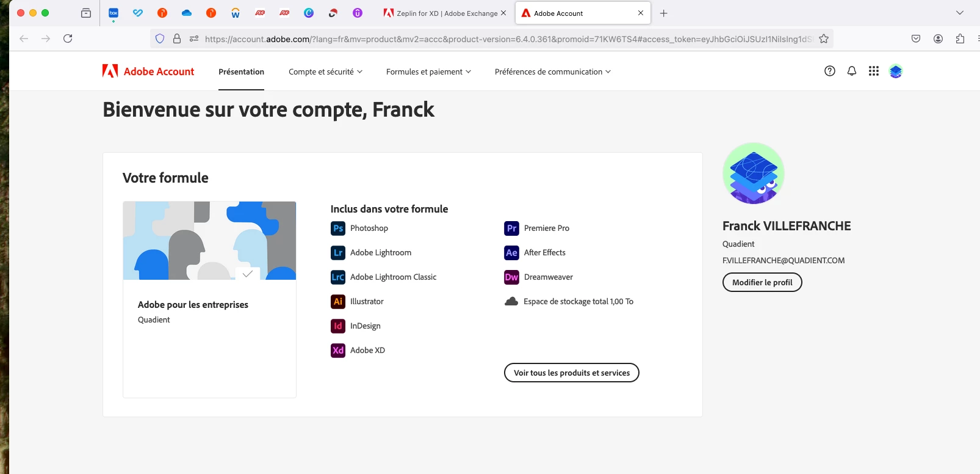Open the browser extensions icon
The height and width of the screenshot is (474, 980).
(960, 38)
